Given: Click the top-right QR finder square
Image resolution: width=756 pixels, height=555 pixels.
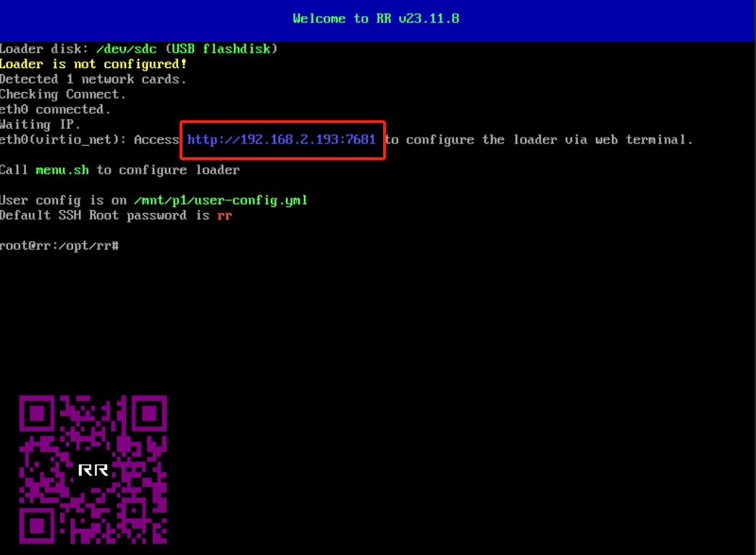Looking at the screenshot, I should [149, 413].
